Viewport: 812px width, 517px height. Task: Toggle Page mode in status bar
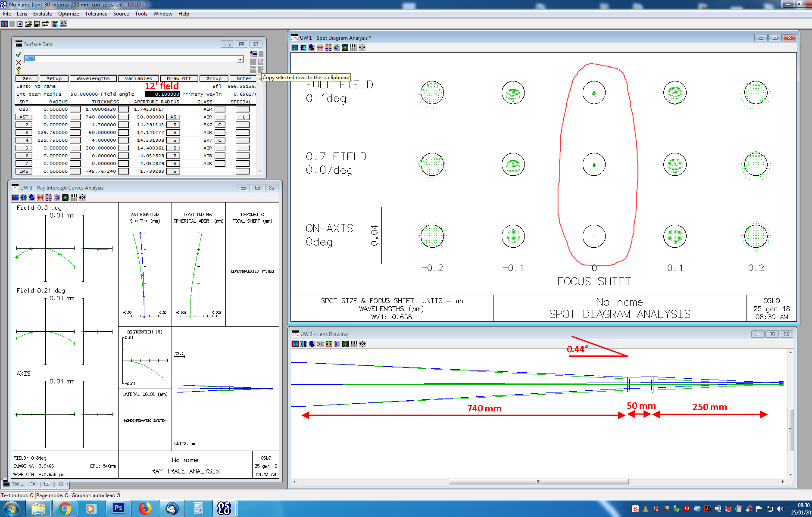[x=53, y=495]
